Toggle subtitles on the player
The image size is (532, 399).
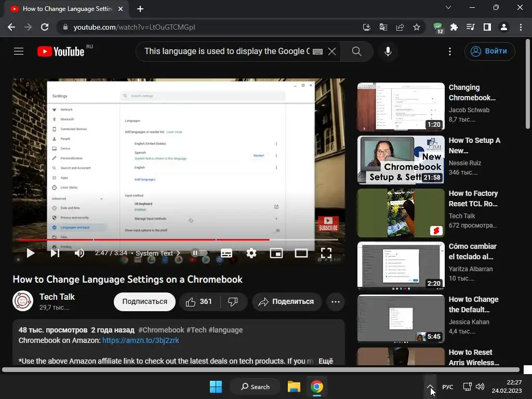[x=227, y=253]
